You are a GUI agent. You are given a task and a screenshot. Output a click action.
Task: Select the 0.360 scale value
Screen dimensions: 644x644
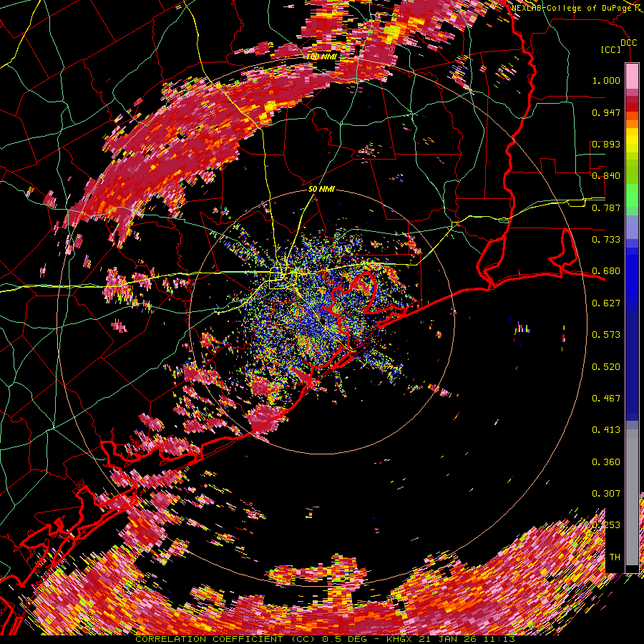pos(606,462)
